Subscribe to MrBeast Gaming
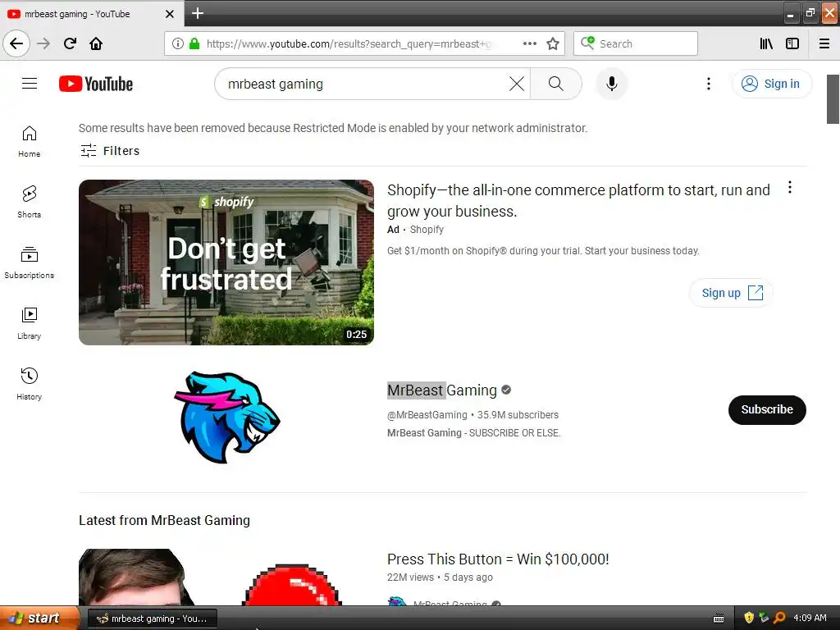 [767, 410]
